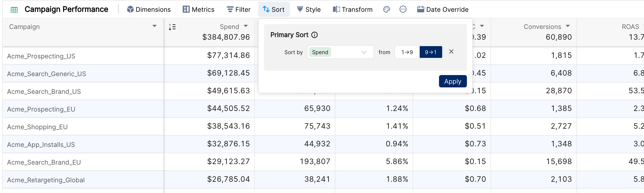644x193 pixels.
Task: Open Date Override
Action: click(443, 9)
